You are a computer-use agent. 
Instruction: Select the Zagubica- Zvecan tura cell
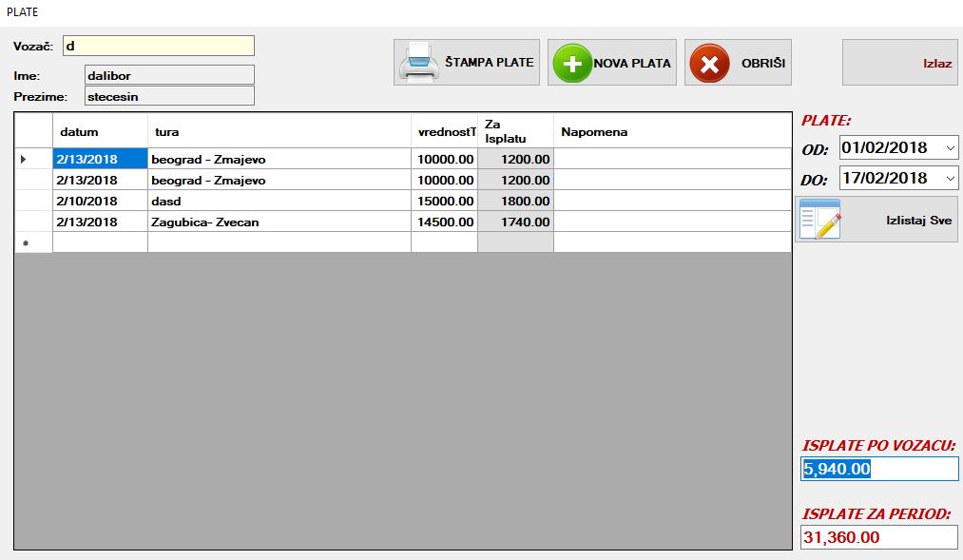click(279, 222)
